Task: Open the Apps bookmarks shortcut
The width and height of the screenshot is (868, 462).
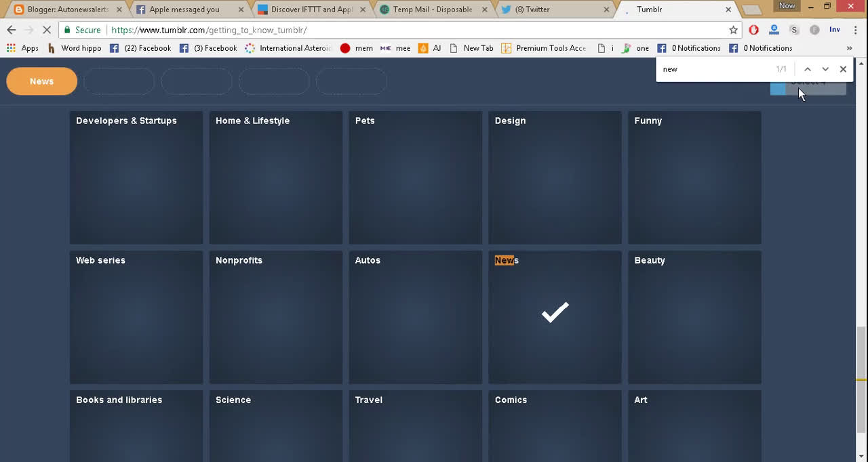Action: point(22,48)
